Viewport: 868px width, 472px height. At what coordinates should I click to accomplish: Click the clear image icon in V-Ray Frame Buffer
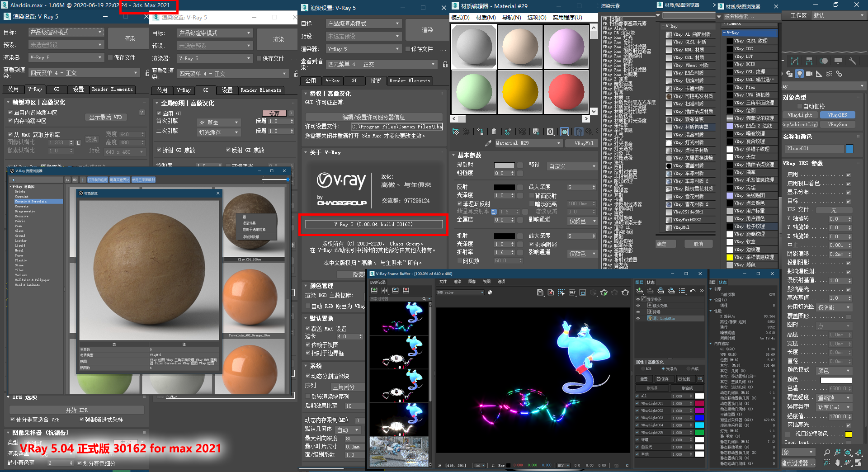[551, 293]
